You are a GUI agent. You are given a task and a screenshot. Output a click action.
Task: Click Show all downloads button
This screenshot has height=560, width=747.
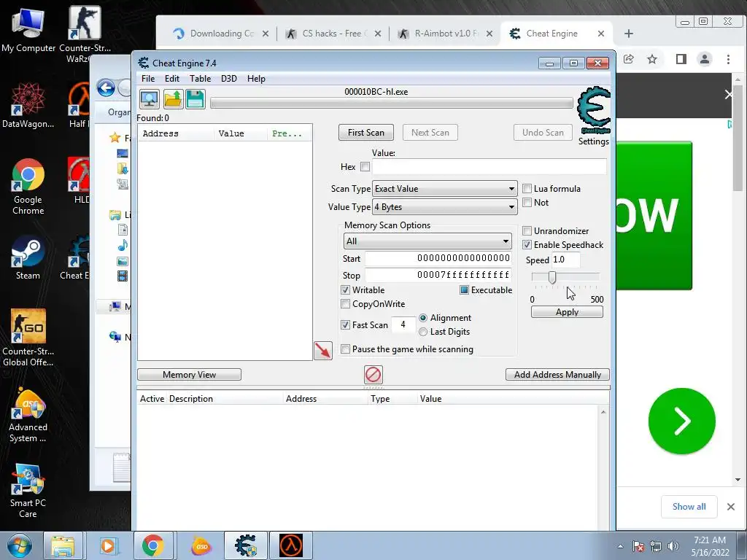click(689, 507)
